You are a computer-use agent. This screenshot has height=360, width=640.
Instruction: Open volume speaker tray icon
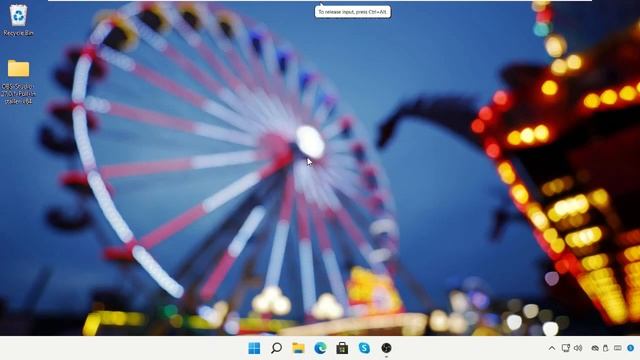click(578, 348)
